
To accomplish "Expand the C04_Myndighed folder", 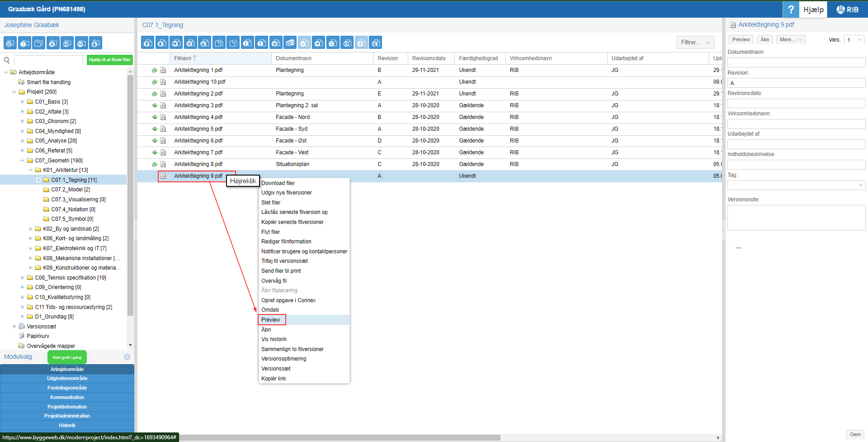I will [x=22, y=131].
